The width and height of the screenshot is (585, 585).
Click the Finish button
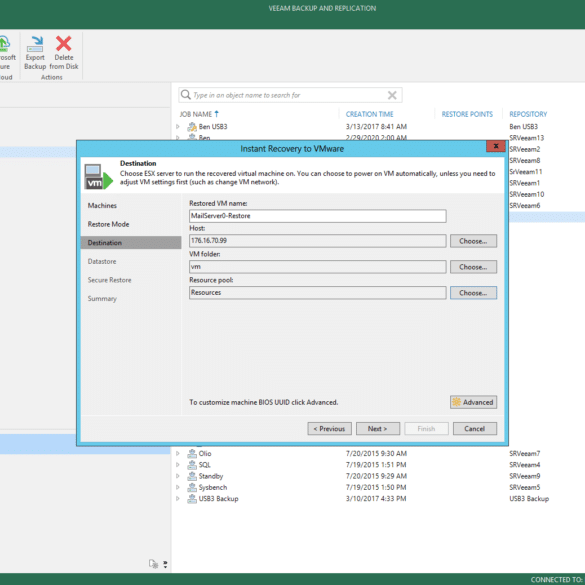click(x=426, y=429)
